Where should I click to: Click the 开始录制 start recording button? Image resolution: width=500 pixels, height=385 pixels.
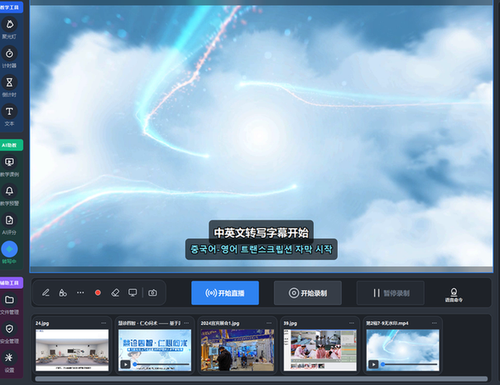pos(308,293)
